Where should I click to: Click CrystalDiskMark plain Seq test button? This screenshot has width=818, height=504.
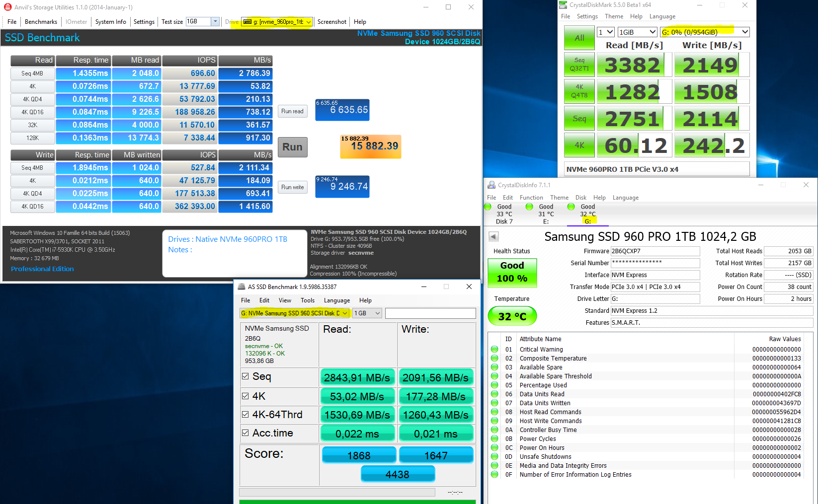tap(579, 118)
